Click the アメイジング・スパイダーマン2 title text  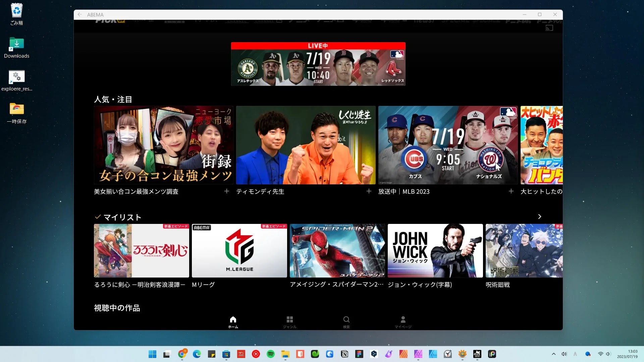(337, 285)
